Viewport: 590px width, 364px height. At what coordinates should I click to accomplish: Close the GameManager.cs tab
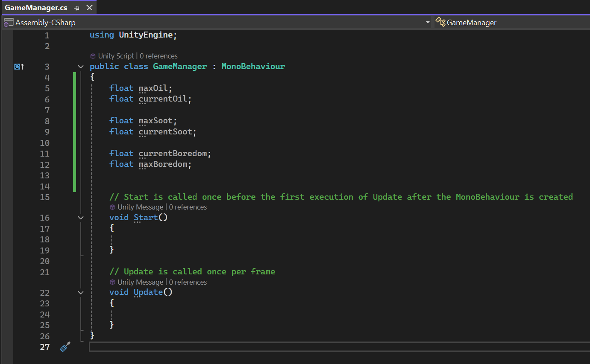[x=89, y=8]
